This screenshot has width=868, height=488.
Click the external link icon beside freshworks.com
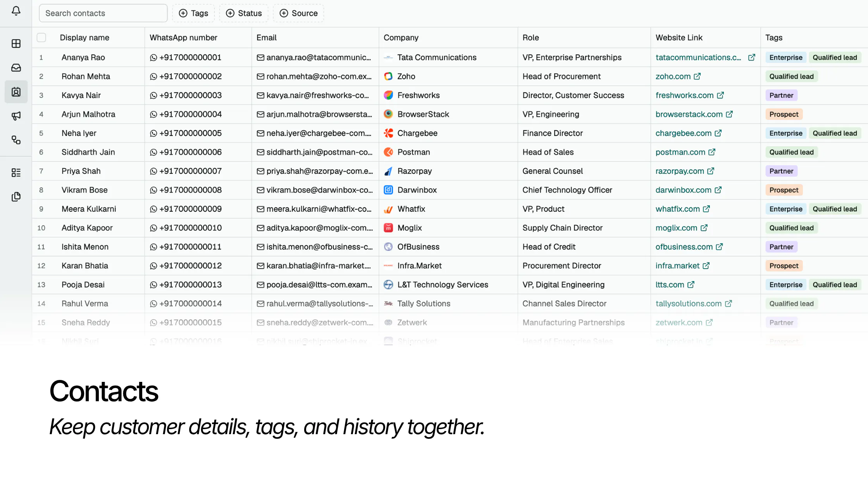720,95
